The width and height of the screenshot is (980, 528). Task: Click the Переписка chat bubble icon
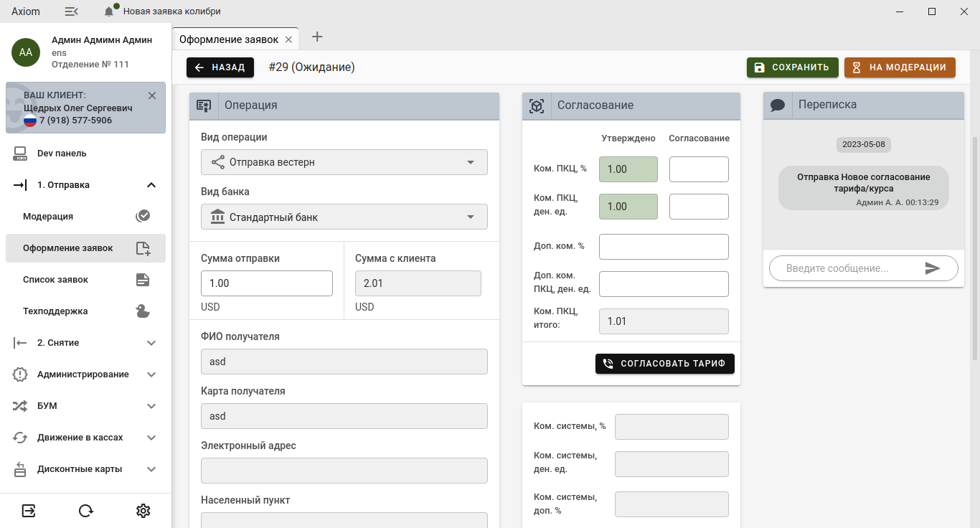[777, 105]
